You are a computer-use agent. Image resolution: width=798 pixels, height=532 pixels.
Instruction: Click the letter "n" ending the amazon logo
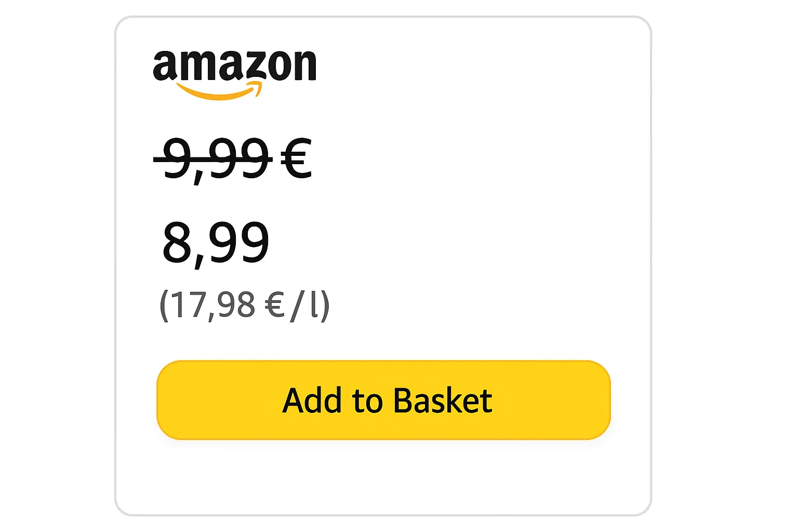point(305,67)
